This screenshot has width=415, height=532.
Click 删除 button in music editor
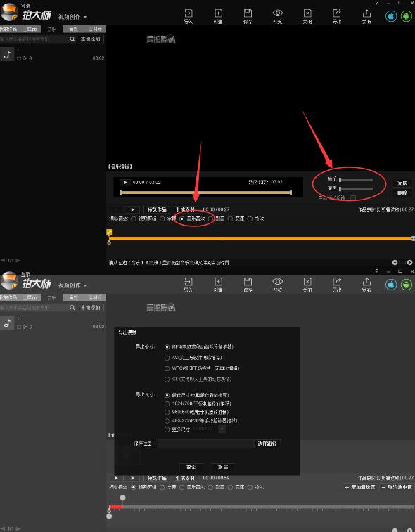402,193
